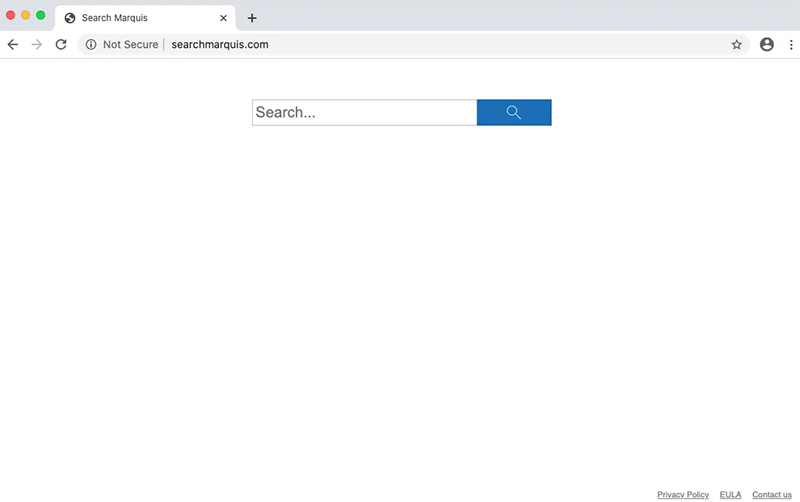Open the EULA link
This screenshot has height=502, width=800.
click(x=730, y=495)
